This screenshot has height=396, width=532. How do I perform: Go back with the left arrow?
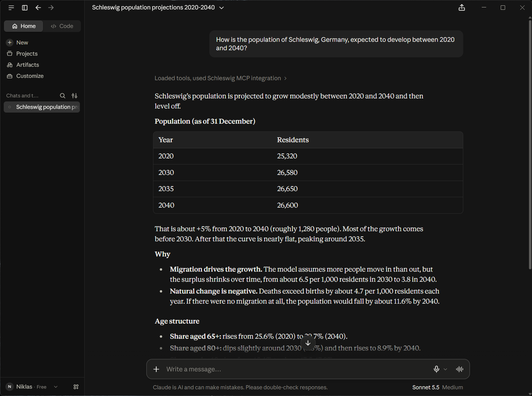pos(38,8)
